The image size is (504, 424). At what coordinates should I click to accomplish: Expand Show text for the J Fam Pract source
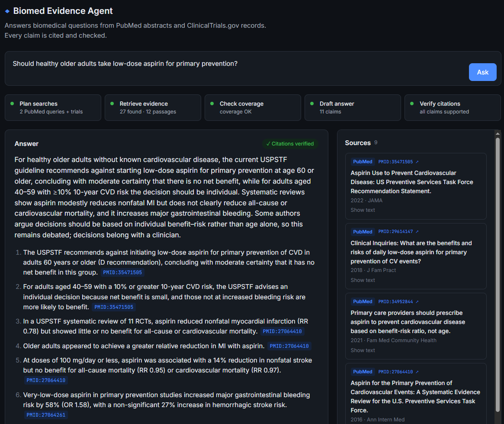363,280
